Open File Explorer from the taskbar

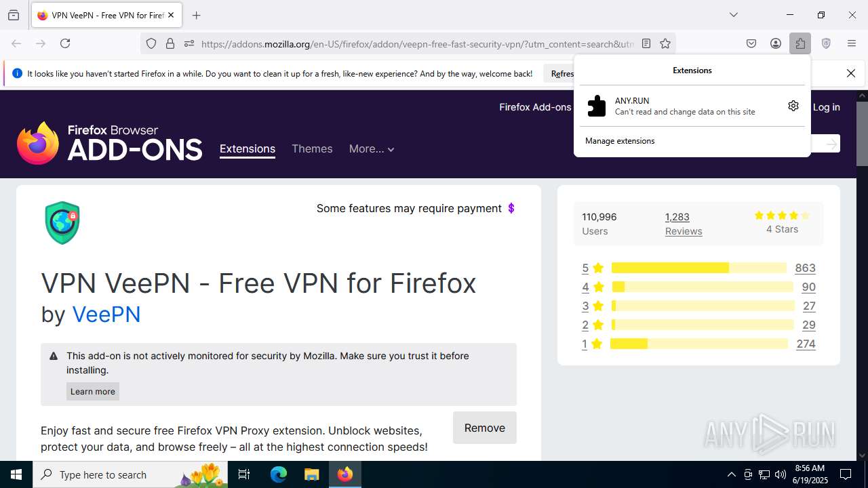pos(311,474)
